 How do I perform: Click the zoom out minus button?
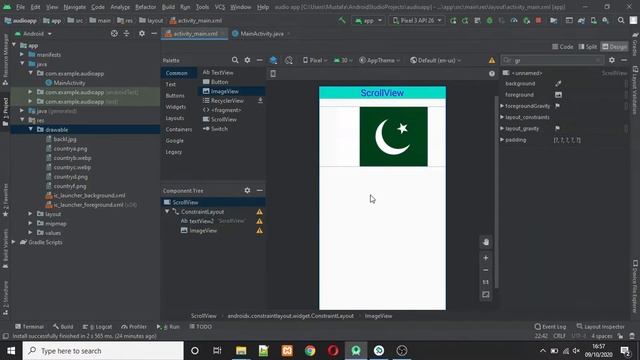tap(486, 270)
